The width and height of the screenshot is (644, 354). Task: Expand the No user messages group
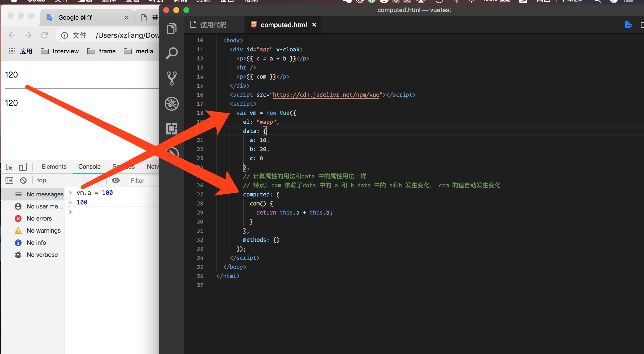click(x=45, y=206)
